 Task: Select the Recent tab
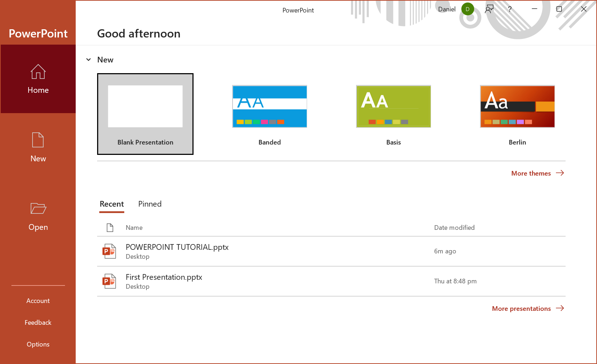112,204
